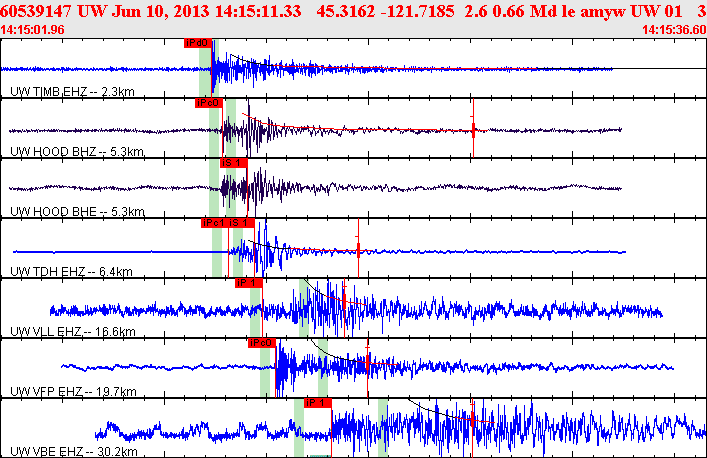Viewport: 707px width, 458px height.
Task: Click the red coda end marker on HOOD BHZ
Action: point(473,128)
